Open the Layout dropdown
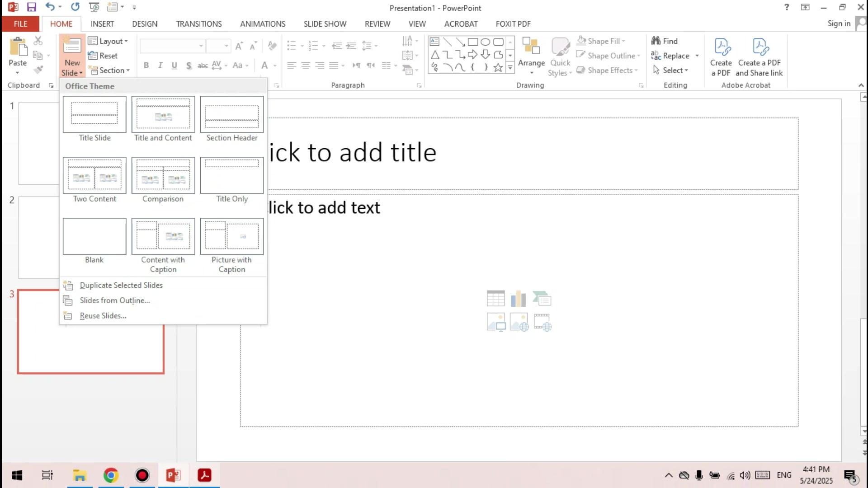 (108, 41)
